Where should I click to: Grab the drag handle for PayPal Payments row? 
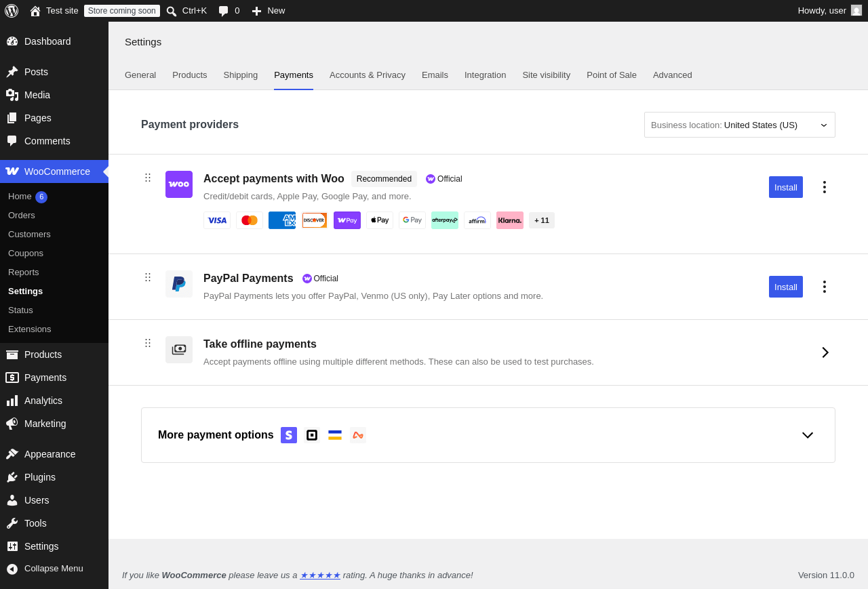click(x=148, y=277)
